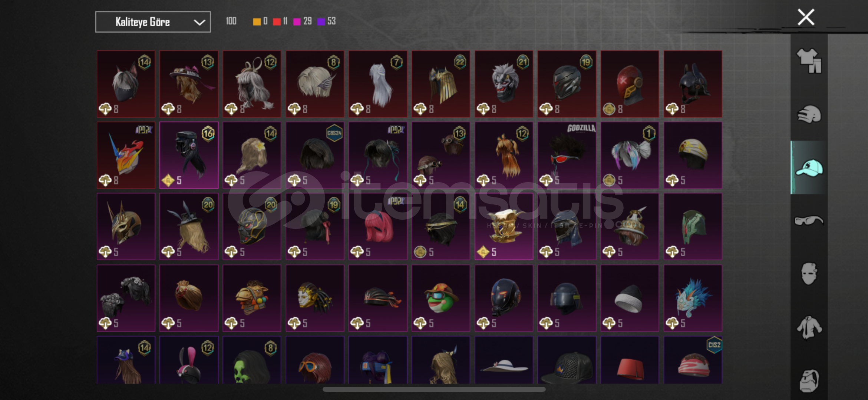
Task: Select the helmet category icon in sidebar
Action: click(809, 114)
